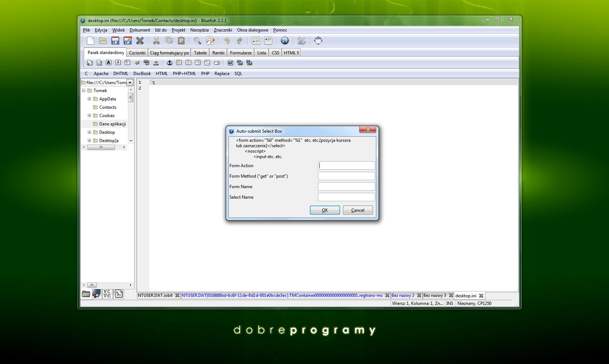Show the file browser side panel tab

(86, 294)
